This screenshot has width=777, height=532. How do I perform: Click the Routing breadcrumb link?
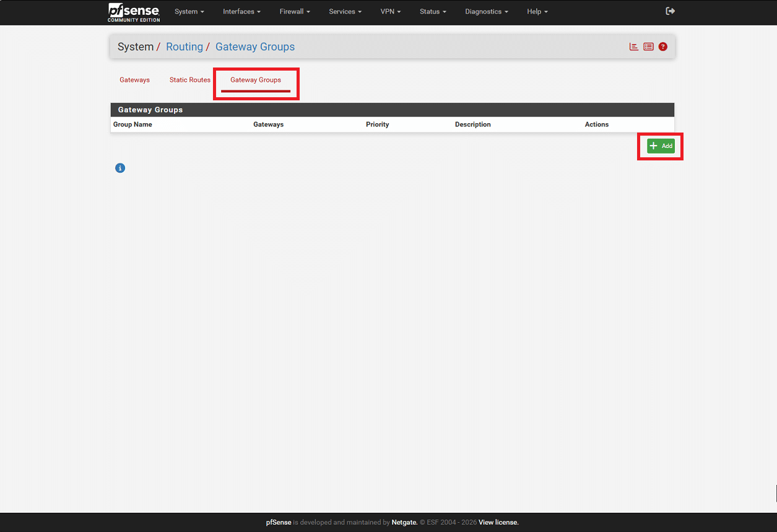(184, 47)
